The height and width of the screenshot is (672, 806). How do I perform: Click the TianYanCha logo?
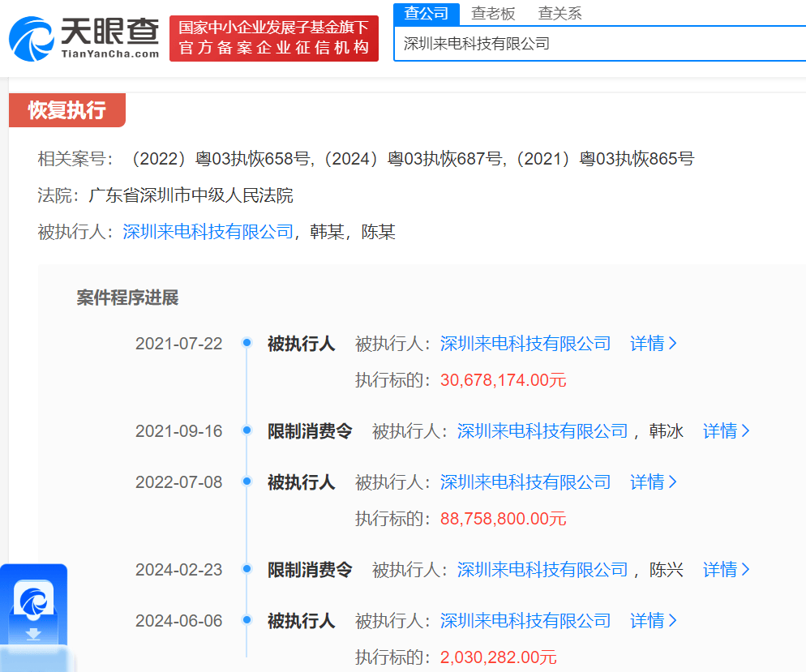[84, 37]
